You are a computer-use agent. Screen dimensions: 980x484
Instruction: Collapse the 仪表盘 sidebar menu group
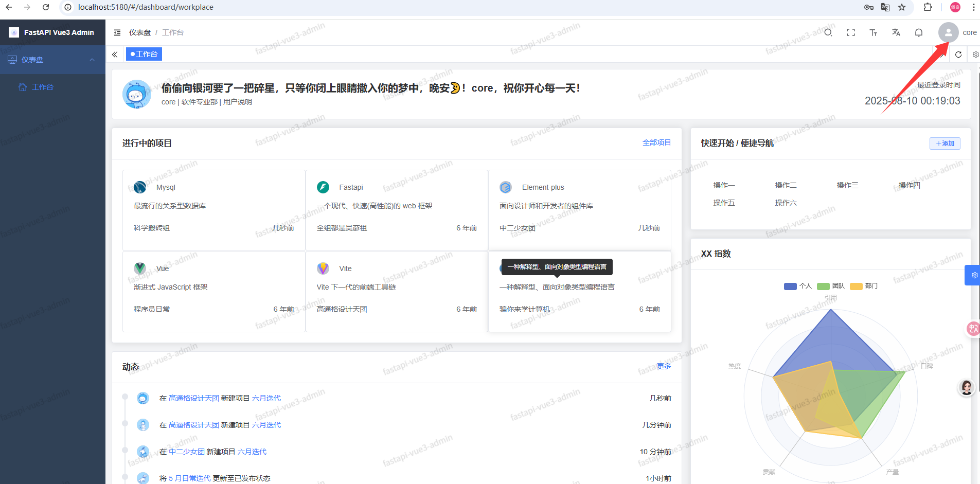[x=52, y=60]
